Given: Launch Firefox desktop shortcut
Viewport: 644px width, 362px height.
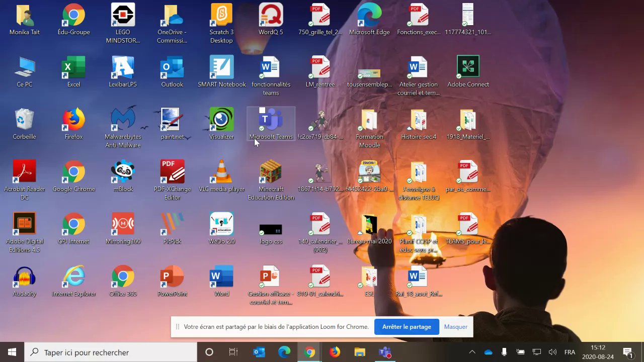Looking at the screenshot, I should [x=73, y=125].
